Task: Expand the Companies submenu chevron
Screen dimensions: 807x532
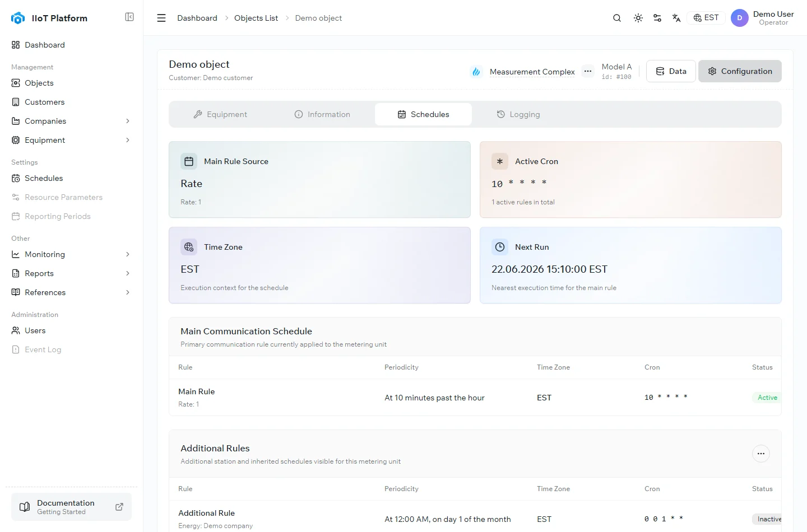Action: [x=128, y=121]
